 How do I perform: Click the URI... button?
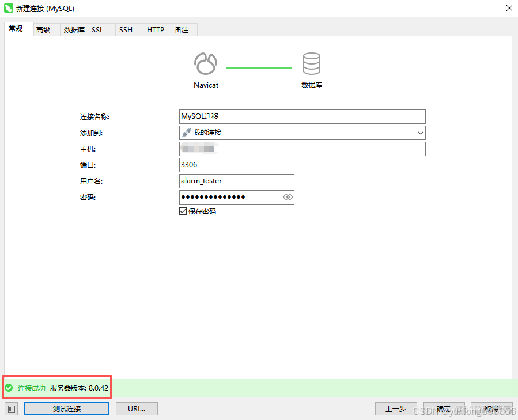(x=137, y=408)
